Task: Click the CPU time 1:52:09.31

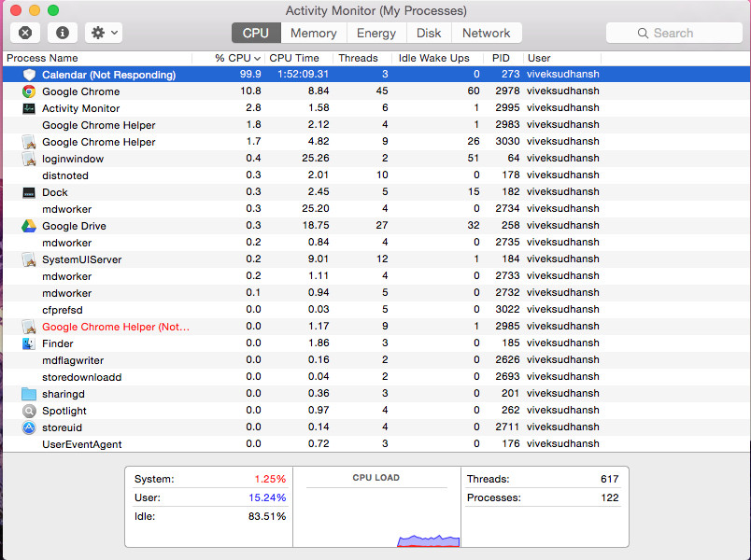Action: coord(304,74)
